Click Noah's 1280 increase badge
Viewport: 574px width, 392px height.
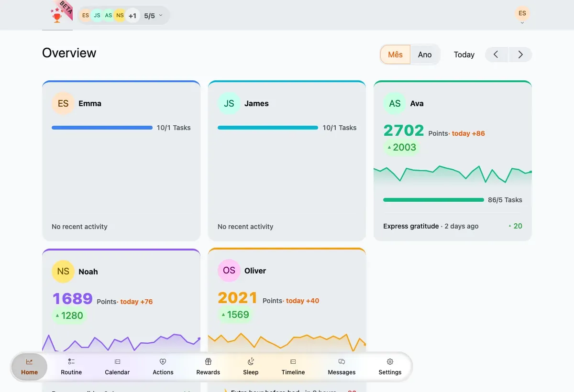[69, 316]
